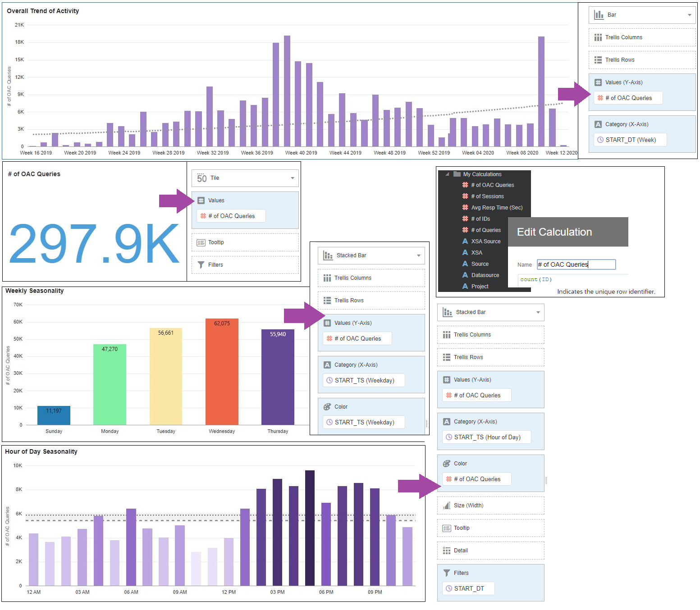Screen dimensions: 700x610
Task: Click the Trellis Rows icon in Bar panel
Action: pyautogui.click(x=598, y=60)
